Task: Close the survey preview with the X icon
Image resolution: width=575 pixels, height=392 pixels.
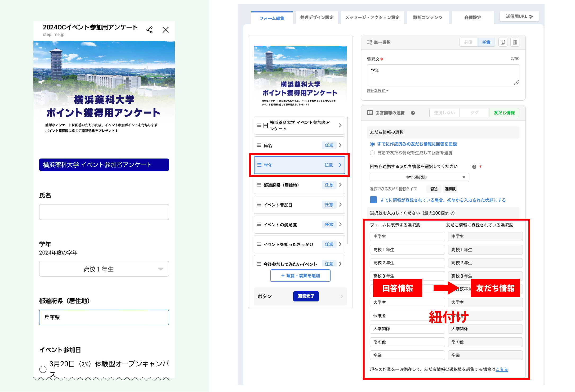Action: pyautogui.click(x=166, y=30)
